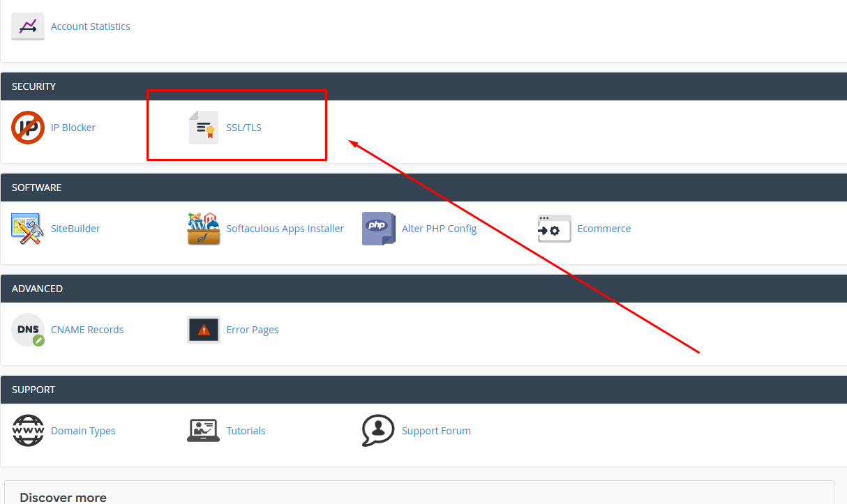This screenshot has height=504, width=847.
Task: Click the Softaculous Apps Installer box icon
Action: point(204,229)
